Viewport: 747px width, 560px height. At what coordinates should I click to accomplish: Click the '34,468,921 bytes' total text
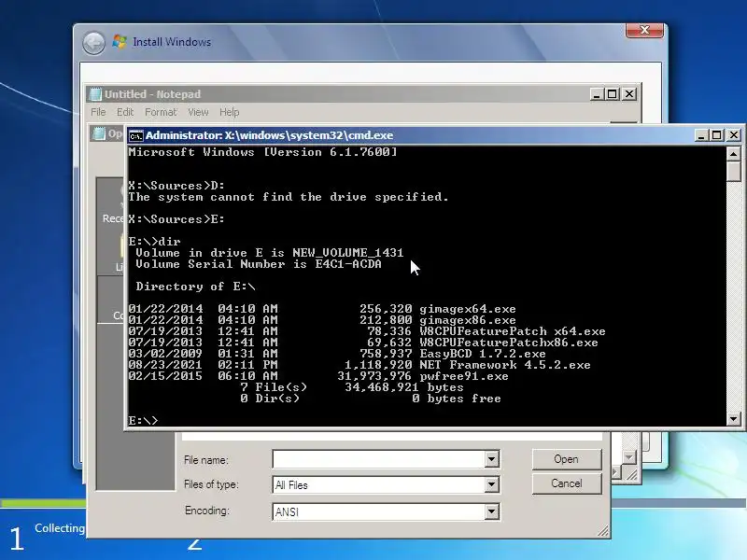coord(404,387)
